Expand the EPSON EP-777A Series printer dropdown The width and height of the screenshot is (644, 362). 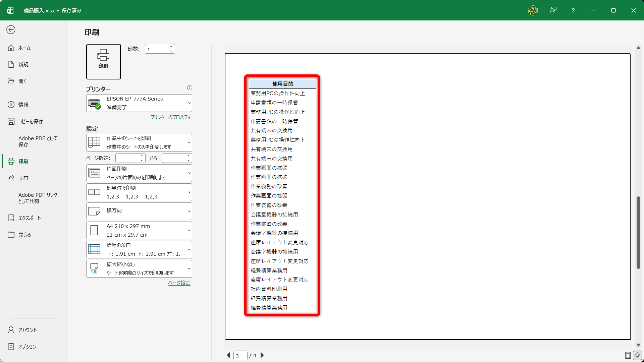point(139,103)
